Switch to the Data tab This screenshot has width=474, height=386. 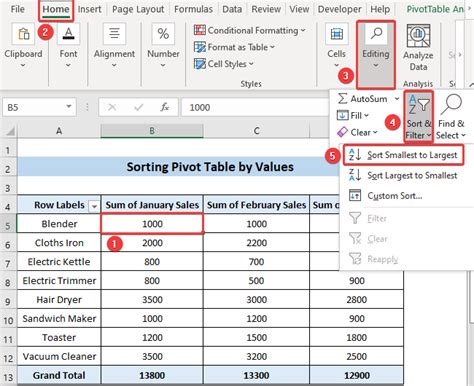(232, 9)
